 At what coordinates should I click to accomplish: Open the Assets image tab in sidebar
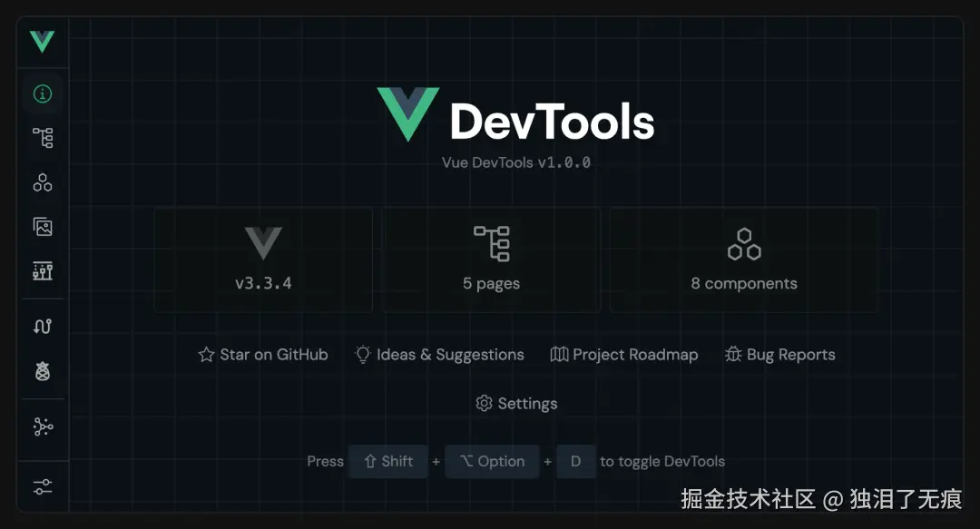point(43,226)
